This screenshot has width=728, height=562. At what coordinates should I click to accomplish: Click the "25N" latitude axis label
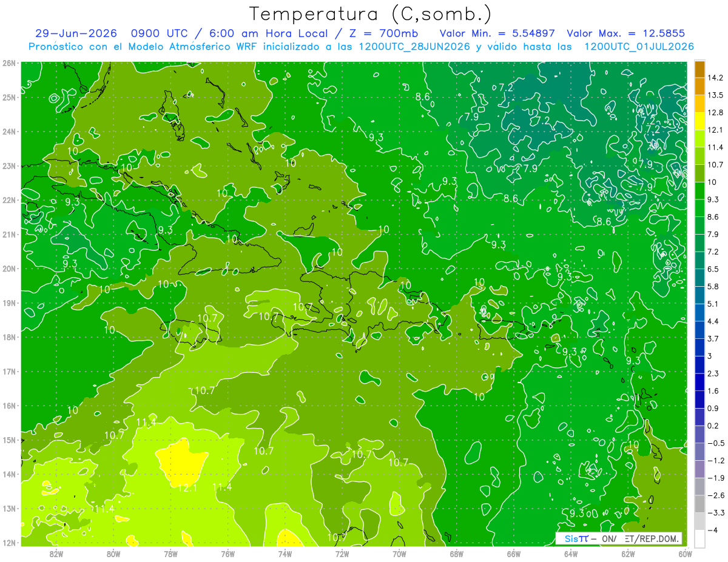pyautogui.click(x=9, y=97)
